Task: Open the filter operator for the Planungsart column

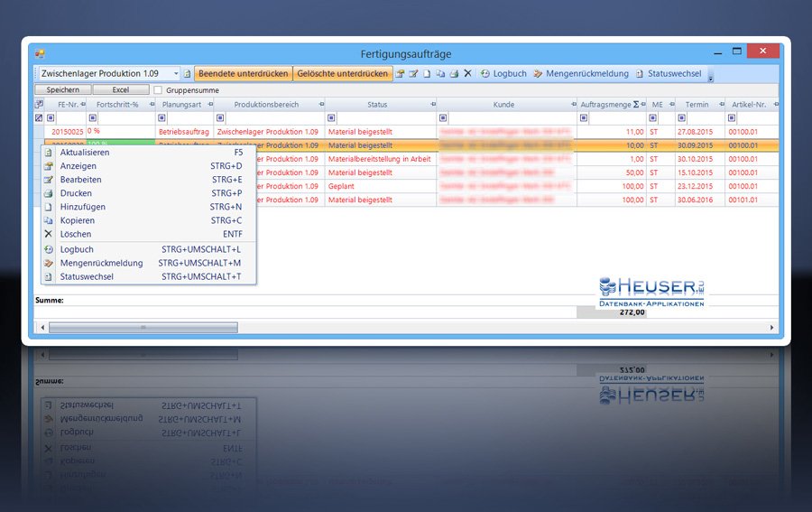Action: (x=161, y=117)
